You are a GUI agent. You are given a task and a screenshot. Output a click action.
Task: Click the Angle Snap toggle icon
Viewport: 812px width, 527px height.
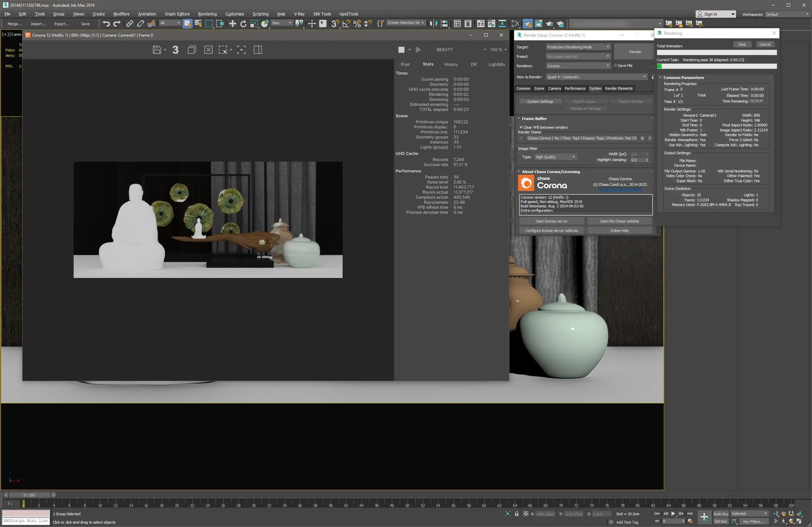click(x=346, y=24)
